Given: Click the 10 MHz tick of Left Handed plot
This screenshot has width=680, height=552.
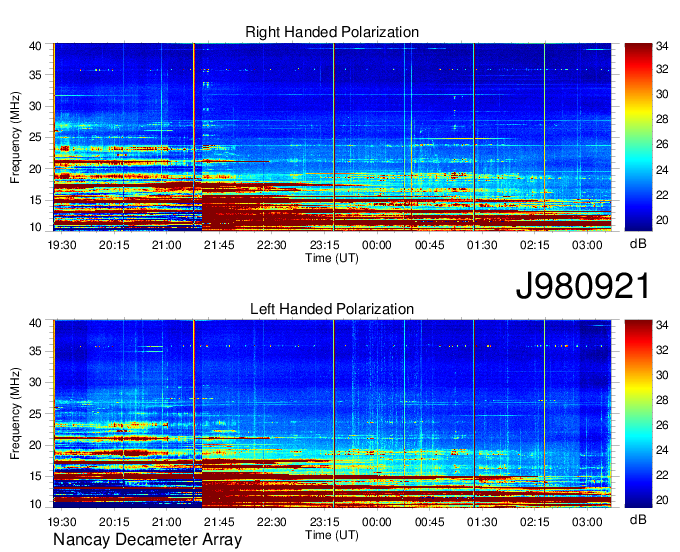Looking at the screenshot, I should [x=35, y=504].
